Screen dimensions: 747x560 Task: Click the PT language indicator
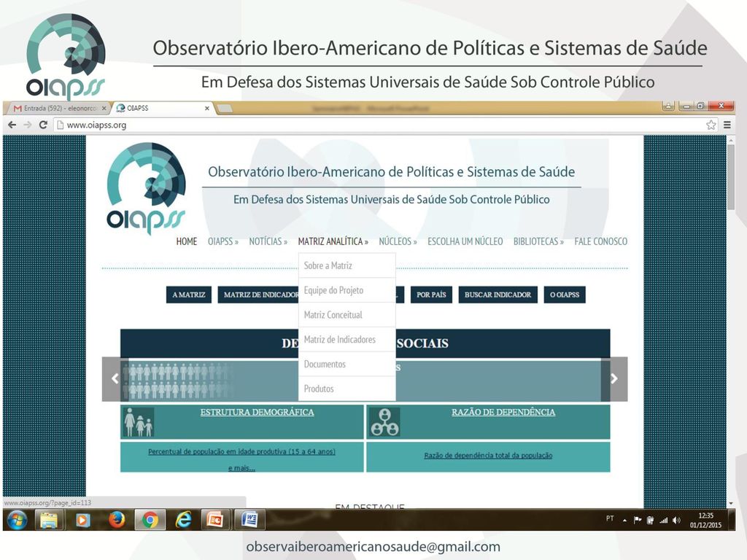click(x=610, y=518)
